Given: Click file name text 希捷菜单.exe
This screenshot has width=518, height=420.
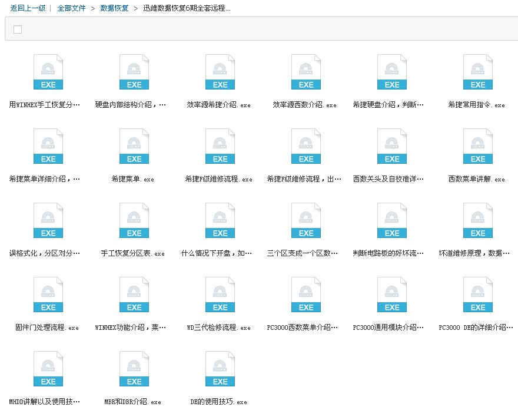Looking at the screenshot, I should (133, 179).
